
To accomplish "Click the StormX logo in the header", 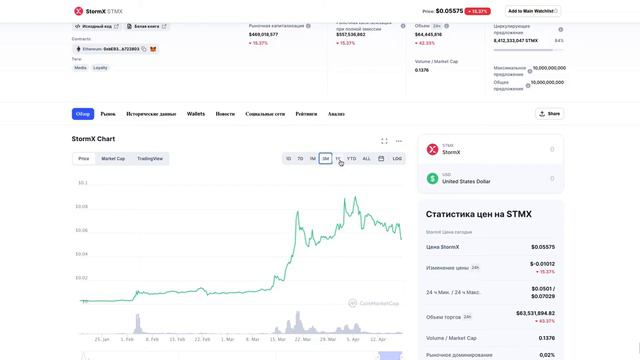I will point(78,11).
